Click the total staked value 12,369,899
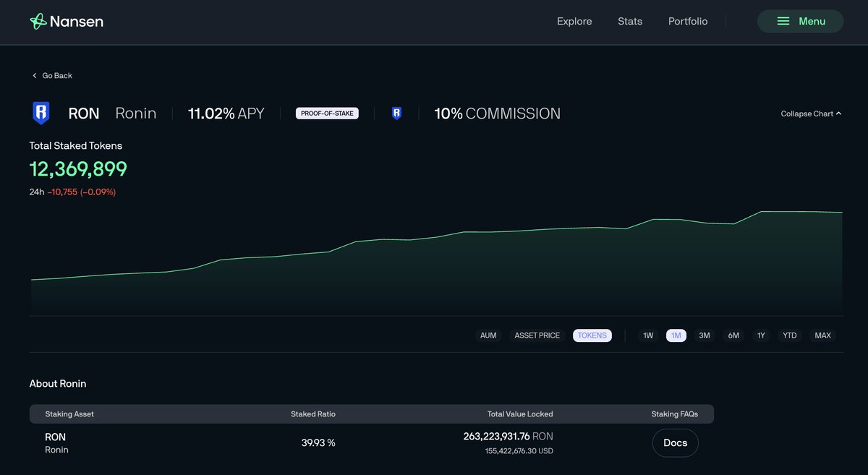Viewport: 868px width, 475px height. point(78,169)
